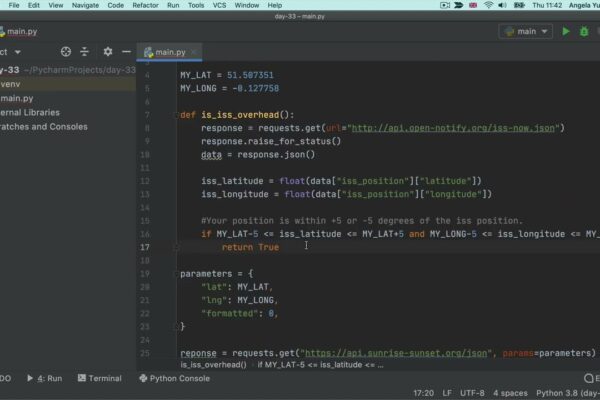Click the '"formatted": 0,' dictionary entry
This screenshot has height=400, width=600.
coord(240,313)
